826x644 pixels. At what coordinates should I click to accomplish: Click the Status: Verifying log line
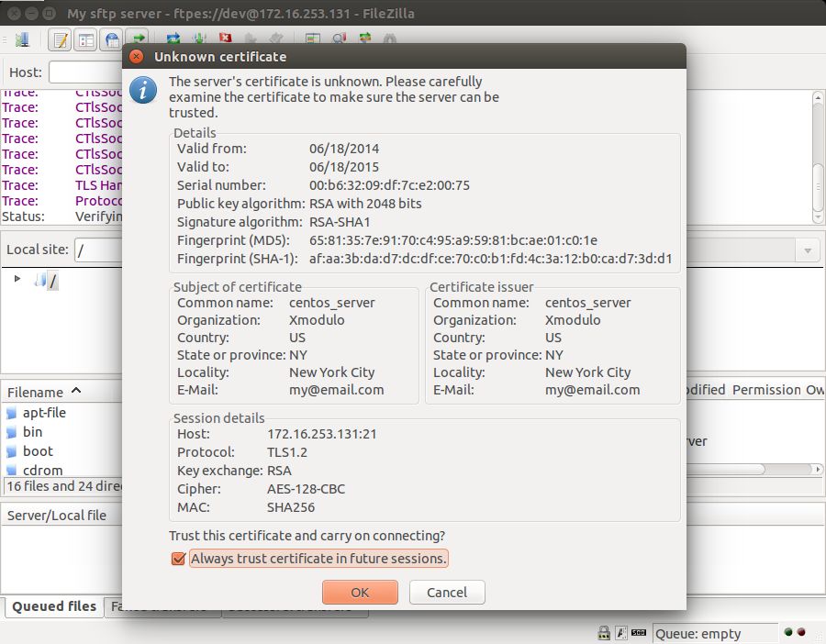62,217
